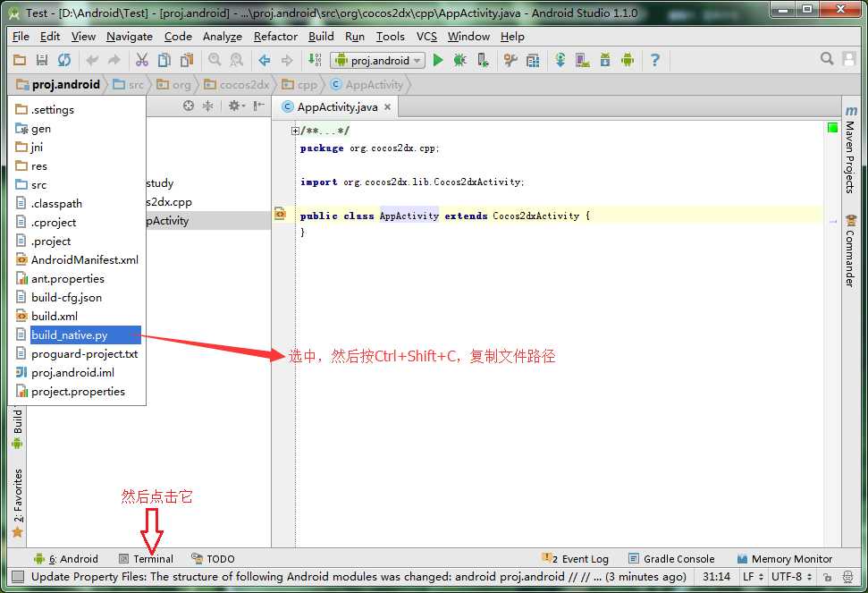Close the AppActivity.java tab
Viewport: 868px width, 593px height.
point(387,107)
